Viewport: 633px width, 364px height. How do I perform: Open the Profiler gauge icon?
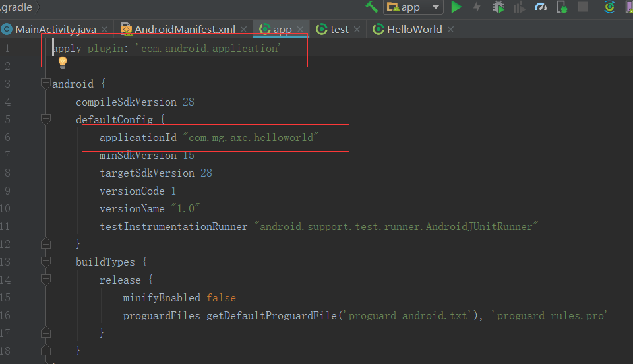click(x=541, y=7)
